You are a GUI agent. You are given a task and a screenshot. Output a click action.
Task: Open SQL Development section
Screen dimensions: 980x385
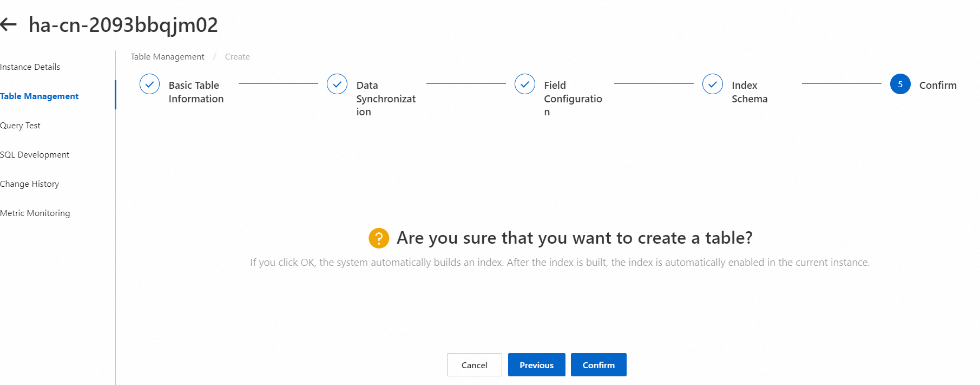coord(35,155)
